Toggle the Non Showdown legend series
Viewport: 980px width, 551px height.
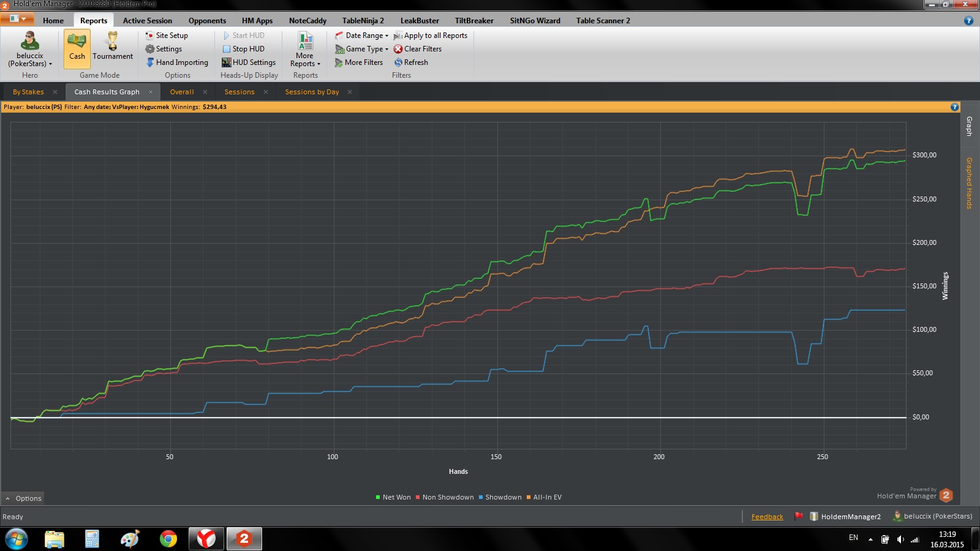[444, 497]
